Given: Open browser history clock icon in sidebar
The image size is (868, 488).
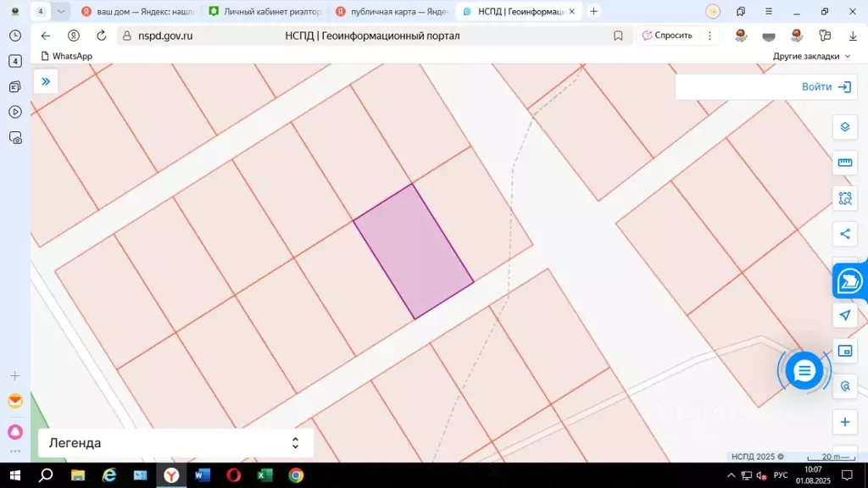Looking at the screenshot, I should (15, 36).
